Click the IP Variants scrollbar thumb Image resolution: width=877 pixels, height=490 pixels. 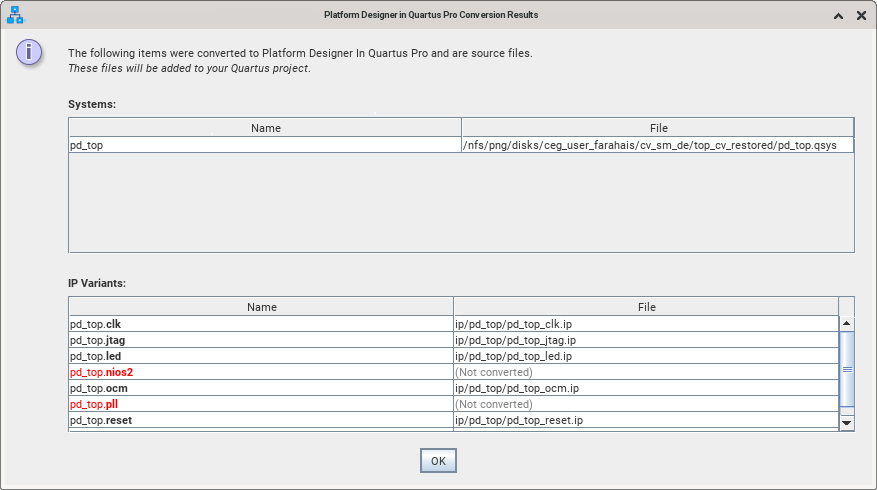(847, 369)
